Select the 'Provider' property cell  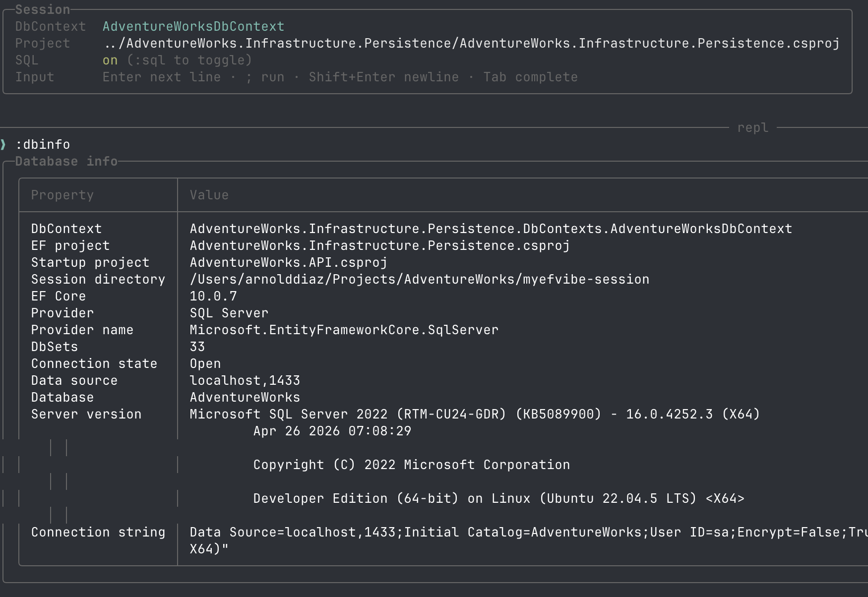pos(62,313)
